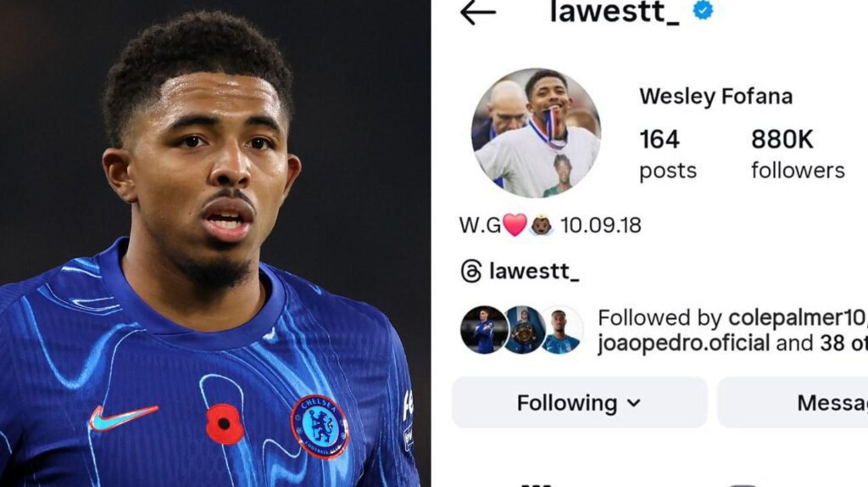Click joaopedro.oficial in followed-by text
This screenshot has width=868, height=487.
(x=684, y=343)
